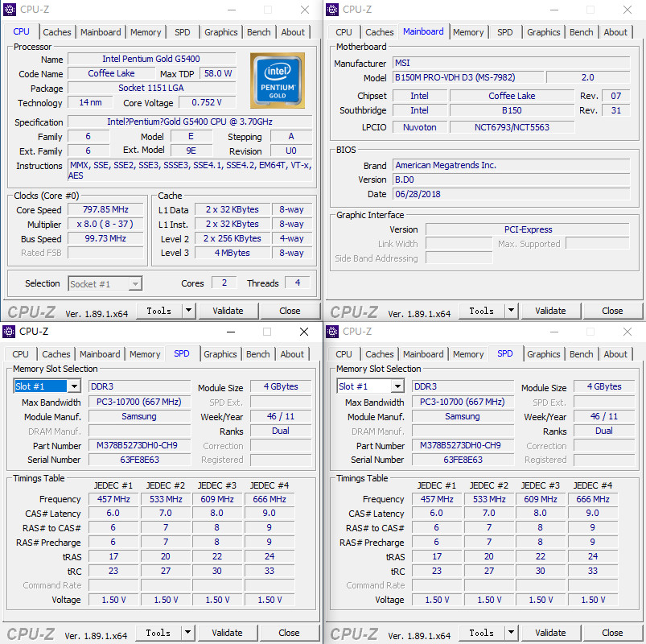This screenshot has width=646, height=644.
Task: Minimize the bottom-left SPD window
Action: pyautogui.click(x=231, y=332)
